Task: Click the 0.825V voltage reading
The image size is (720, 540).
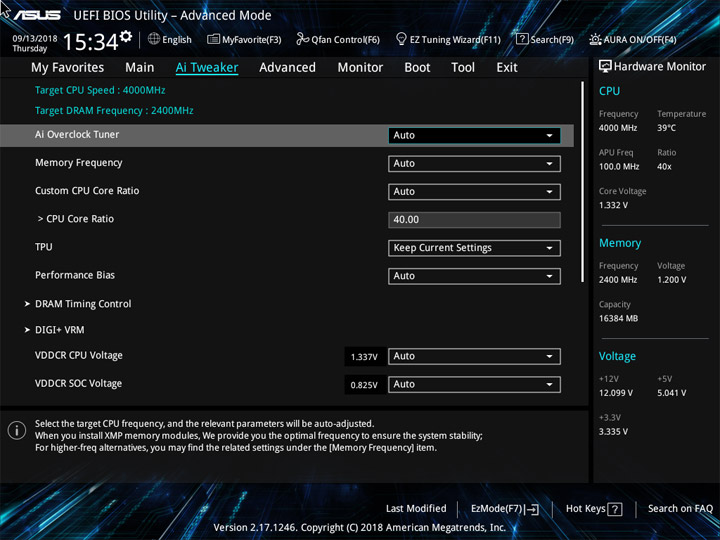Action: (x=364, y=385)
